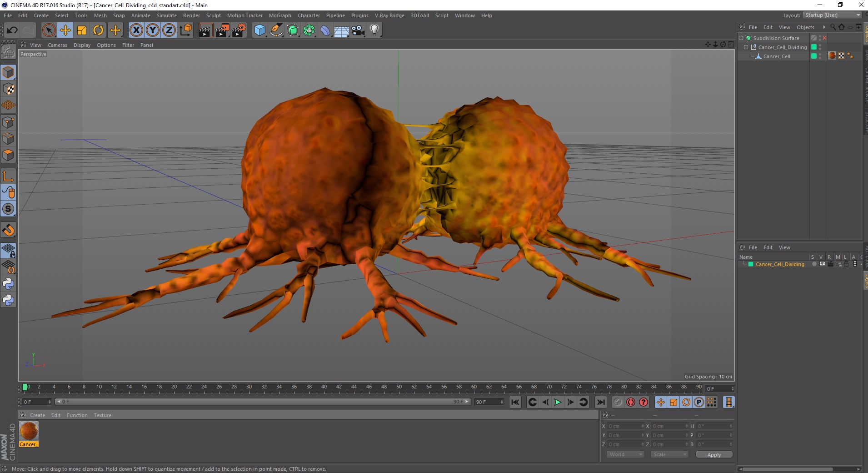Viewport: 868px width, 473px height.
Task: Click Render to Picture Viewer icon
Action: (x=222, y=30)
